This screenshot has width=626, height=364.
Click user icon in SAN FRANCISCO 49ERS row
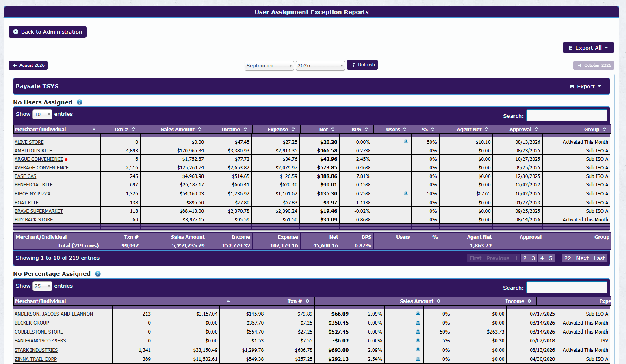[x=418, y=340]
